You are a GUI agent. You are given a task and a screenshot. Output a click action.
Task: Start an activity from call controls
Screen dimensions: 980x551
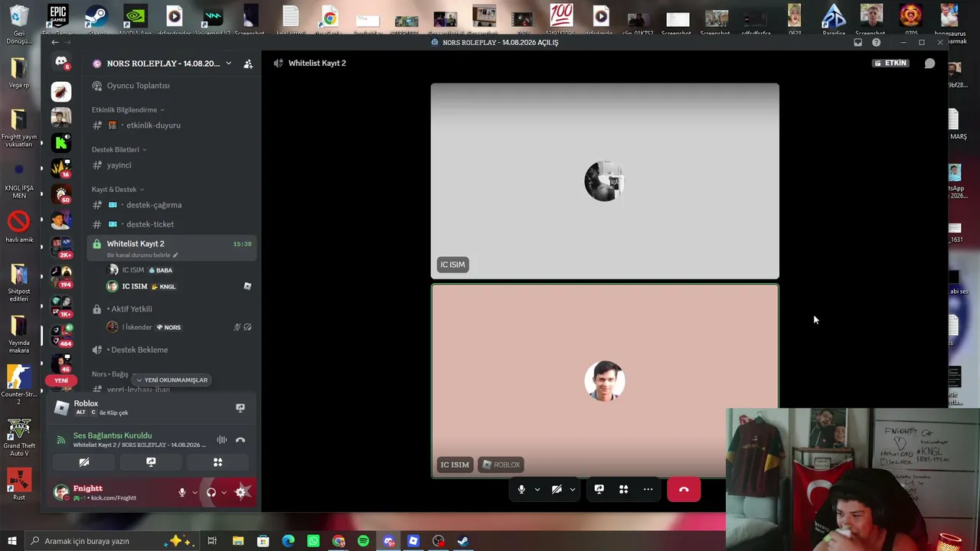click(x=623, y=489)
